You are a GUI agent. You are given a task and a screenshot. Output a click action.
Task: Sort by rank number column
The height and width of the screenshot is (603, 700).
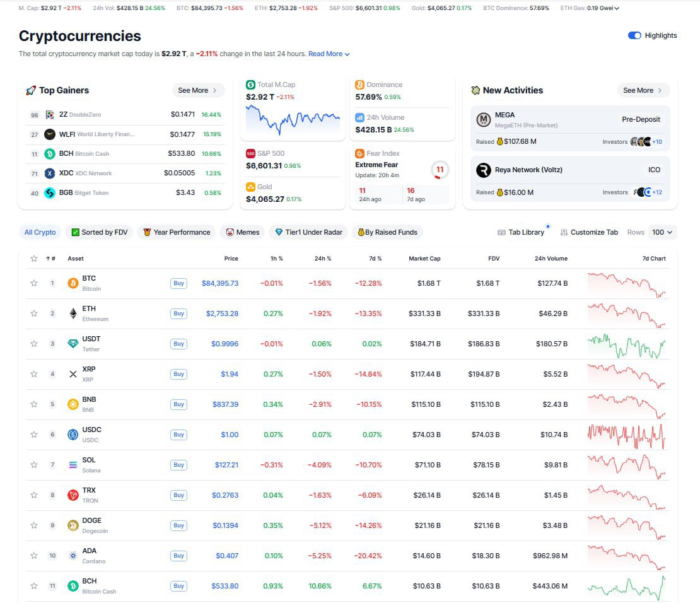pos(50,259)
